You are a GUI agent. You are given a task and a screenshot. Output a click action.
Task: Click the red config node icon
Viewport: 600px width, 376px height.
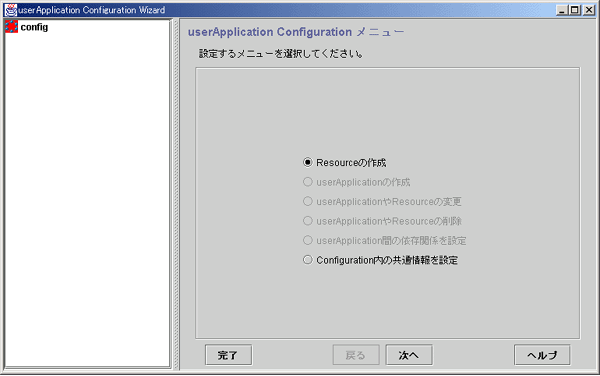11,27
